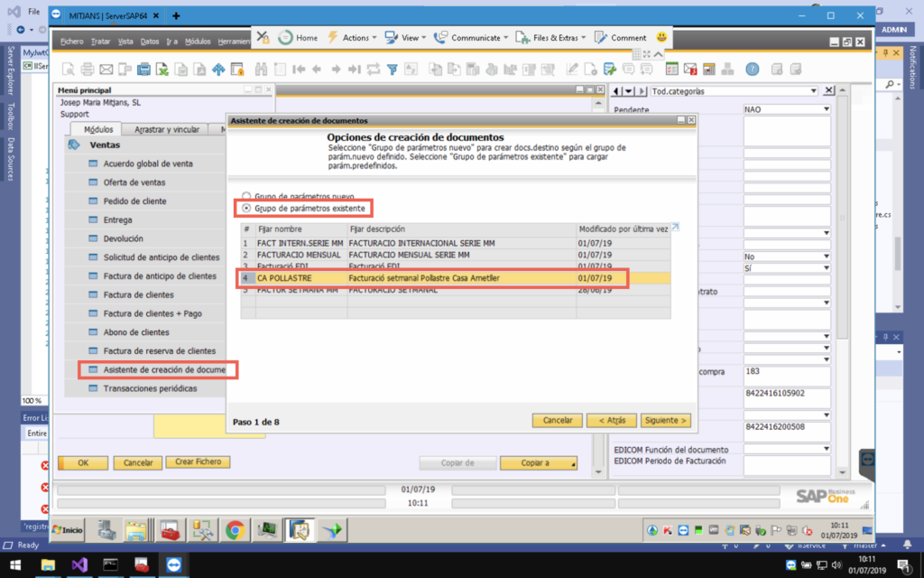
Task: Click the Copiar a button
Action: click(539, 463)
